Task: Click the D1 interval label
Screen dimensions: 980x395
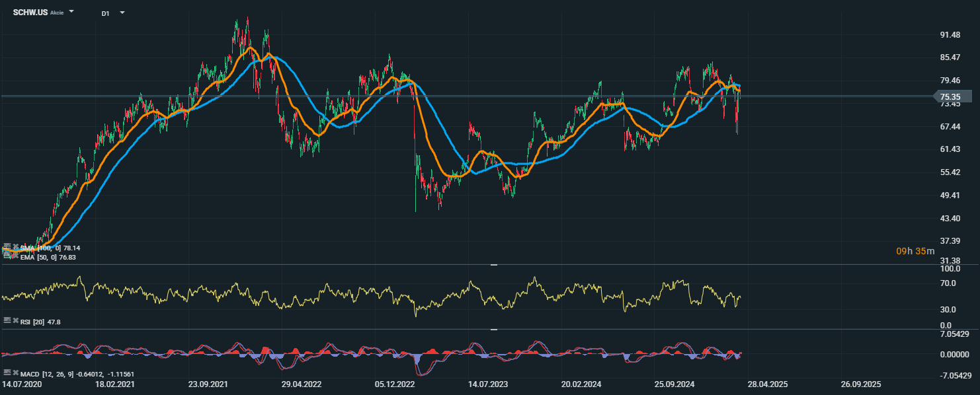Action: tap(105, 13)
